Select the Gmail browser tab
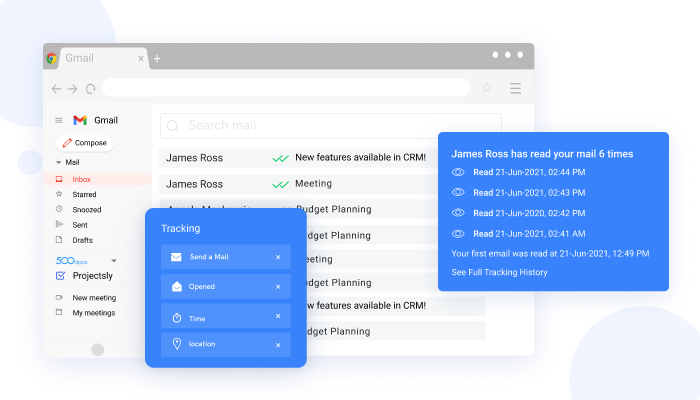This screenshot has height=400, width=700. pos(104,58)
